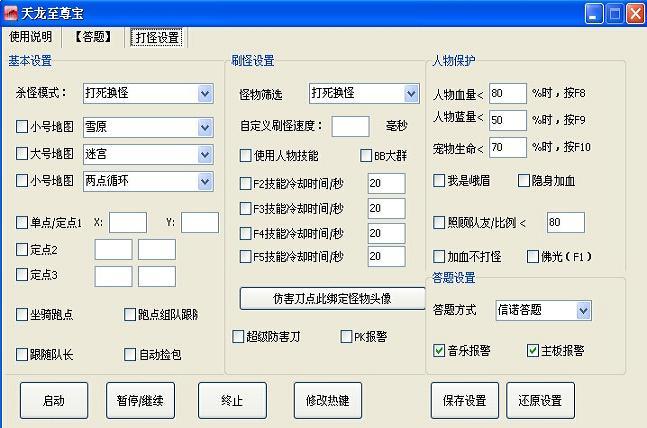This screenshot has height=428, width=647.
Task: Turn on 自动捡包 checkbox
Action: [130, 354]
